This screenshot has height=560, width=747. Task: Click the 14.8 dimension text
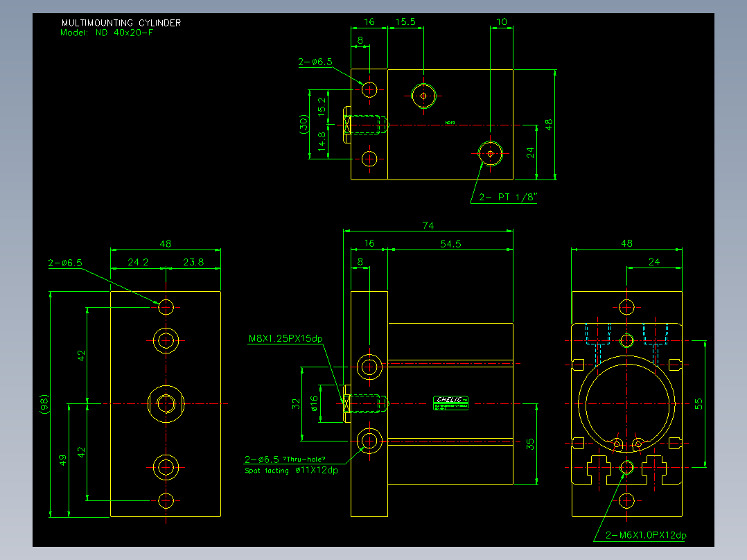tap(322, 142)
